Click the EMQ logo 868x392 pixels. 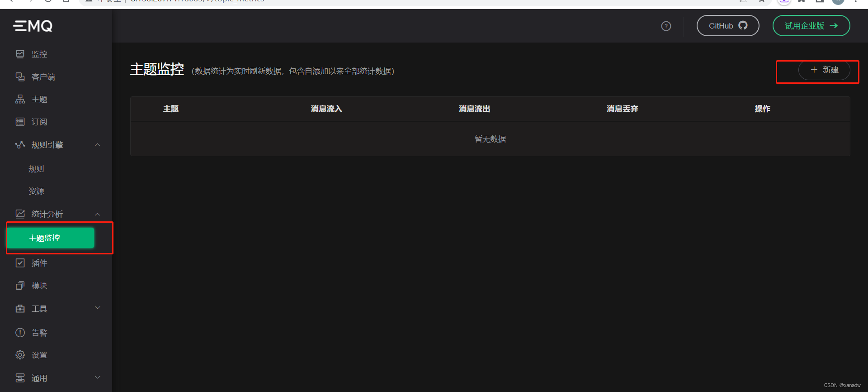(x=33, y=26)
